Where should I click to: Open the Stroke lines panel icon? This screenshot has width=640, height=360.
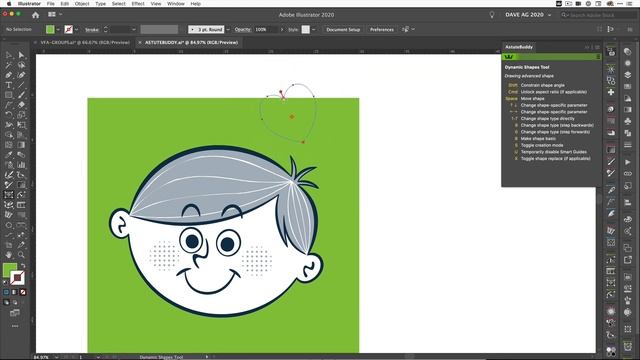pos(628,145)
